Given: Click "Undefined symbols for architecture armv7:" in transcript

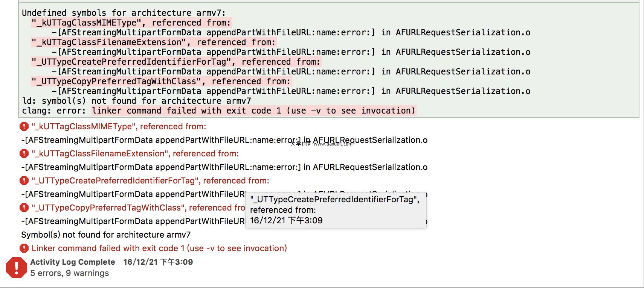Looking at the screenshot, I should 124,13.
